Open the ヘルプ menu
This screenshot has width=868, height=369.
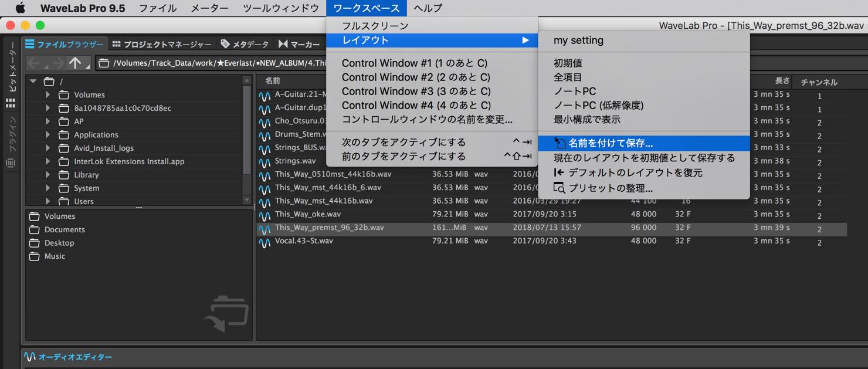(x=428, y=8)
